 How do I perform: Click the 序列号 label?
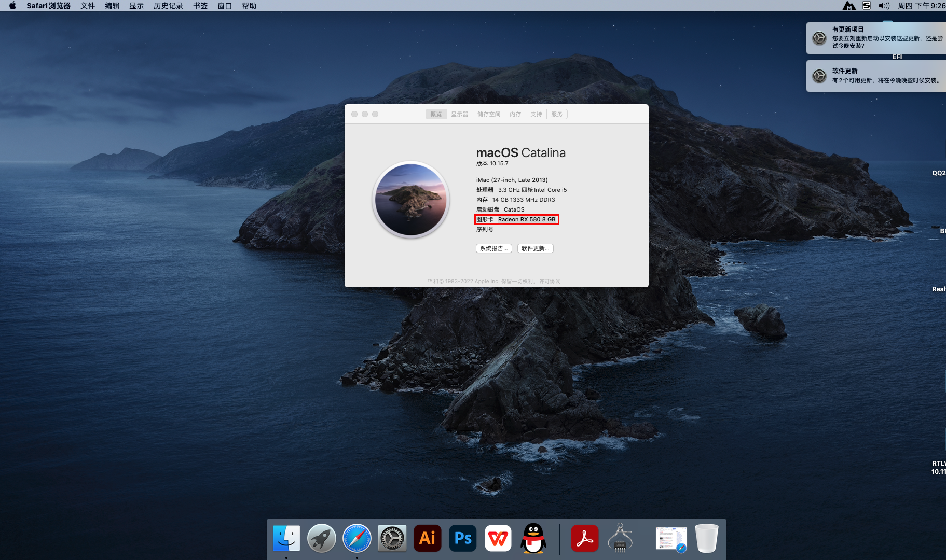tap(485, 229)
